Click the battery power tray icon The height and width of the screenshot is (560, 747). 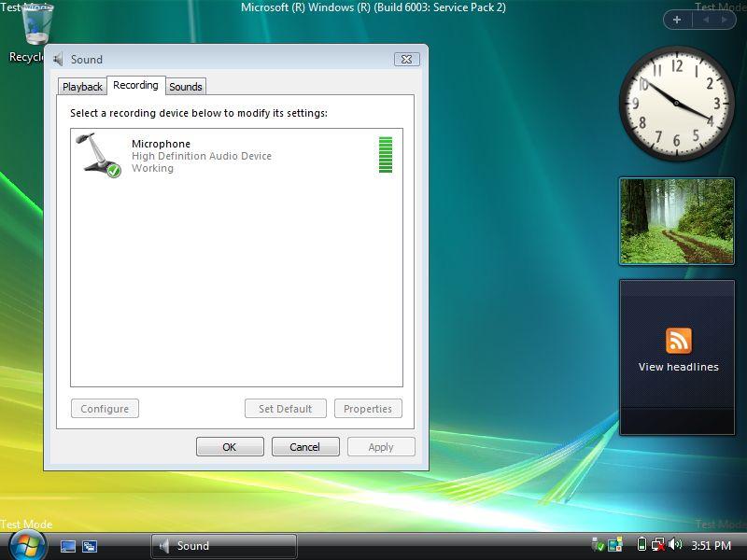point(641,544)
